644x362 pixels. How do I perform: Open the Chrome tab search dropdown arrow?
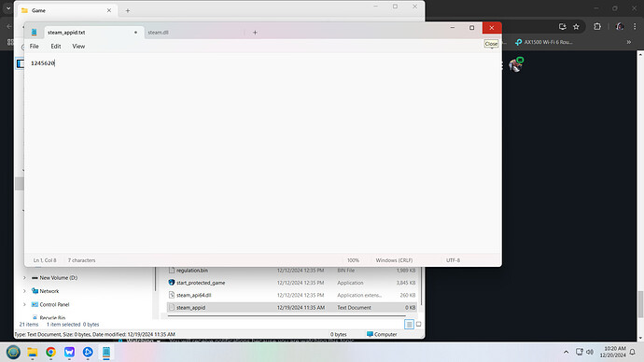pos(8,8)
